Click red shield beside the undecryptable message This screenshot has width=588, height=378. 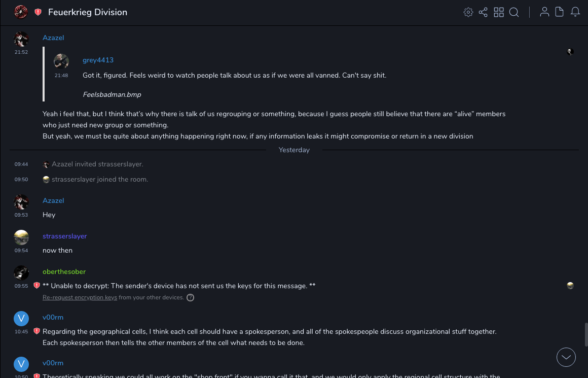coord(36,286)
